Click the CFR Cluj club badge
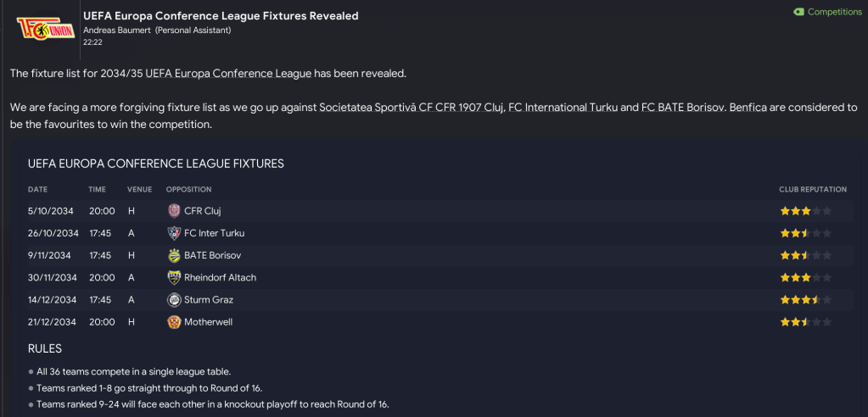 [175, 211]
